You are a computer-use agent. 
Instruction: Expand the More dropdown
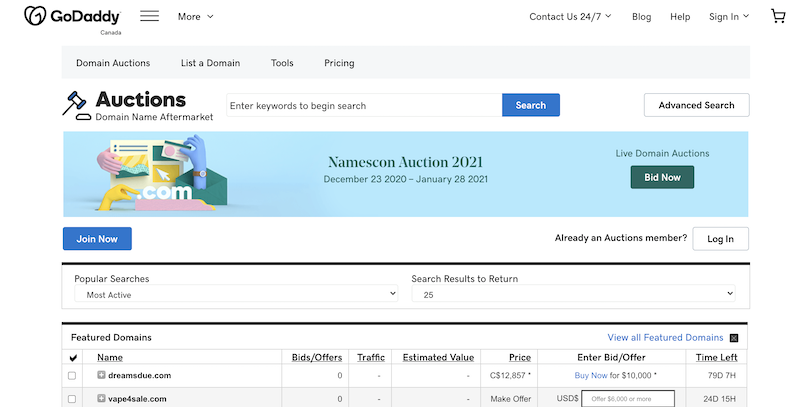[x=195, y=17]
